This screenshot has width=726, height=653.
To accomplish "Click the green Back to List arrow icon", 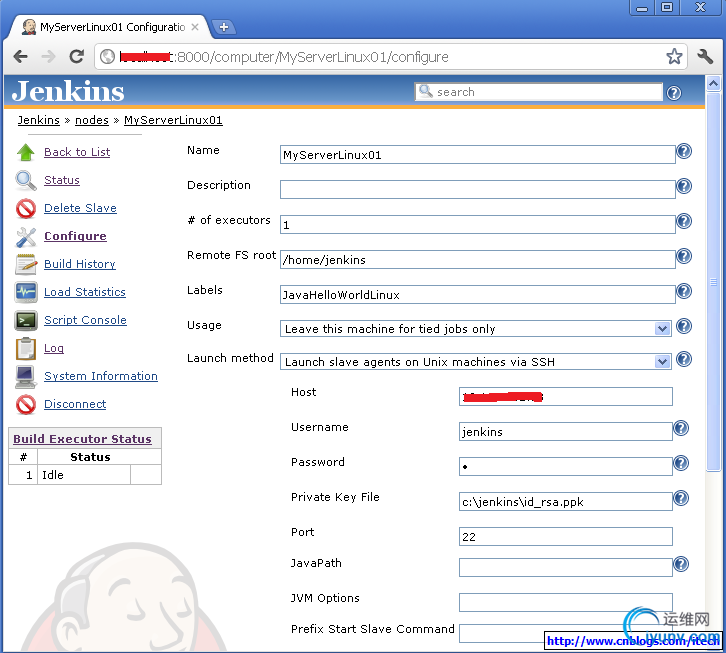I will [26, 152].
